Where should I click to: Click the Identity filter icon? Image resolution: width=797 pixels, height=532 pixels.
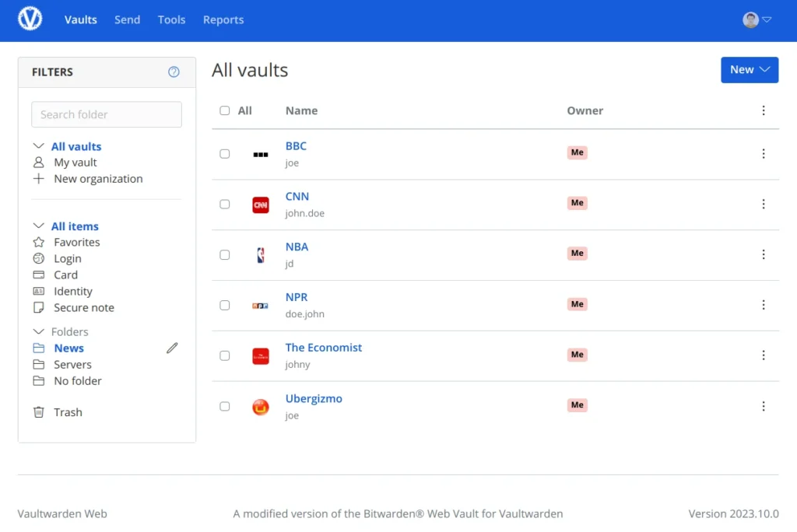click(x=39, y=291)
